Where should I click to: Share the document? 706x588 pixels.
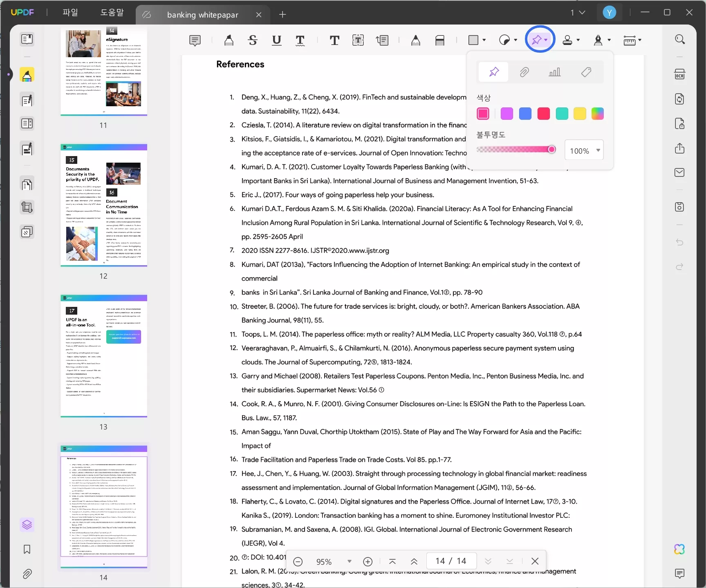pos(679,148)
